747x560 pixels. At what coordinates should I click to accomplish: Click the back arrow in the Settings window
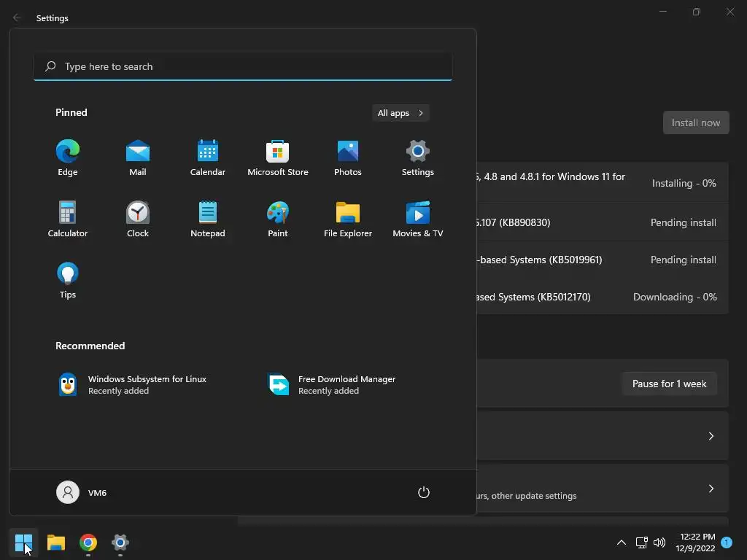[17, 17]
